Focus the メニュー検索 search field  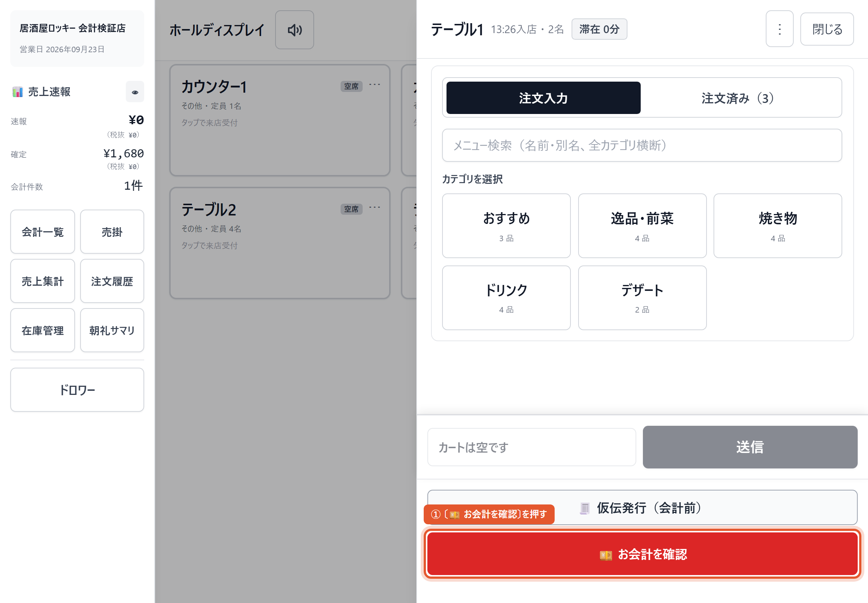point(642,146)
